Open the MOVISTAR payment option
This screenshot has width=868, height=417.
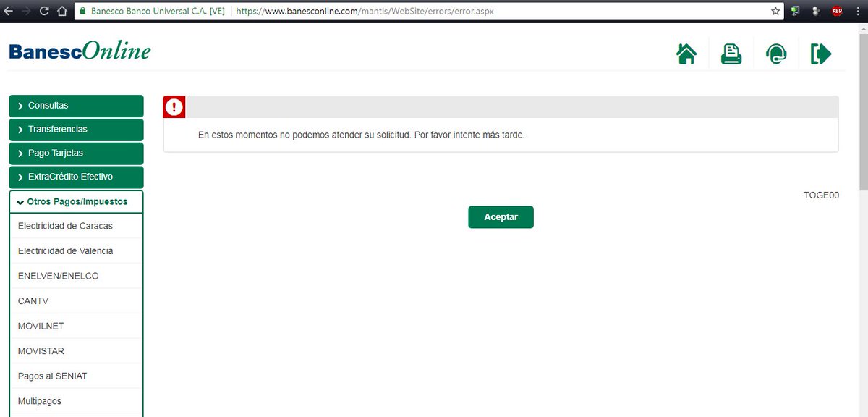click(76, 351)
